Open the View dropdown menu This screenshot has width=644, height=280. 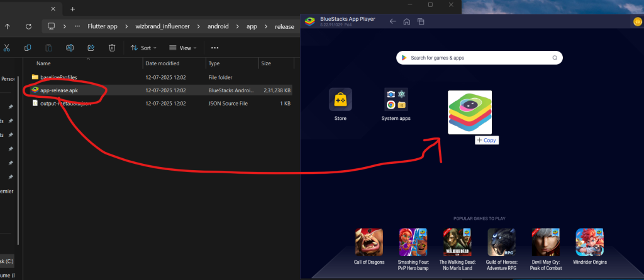click(183, 48)
